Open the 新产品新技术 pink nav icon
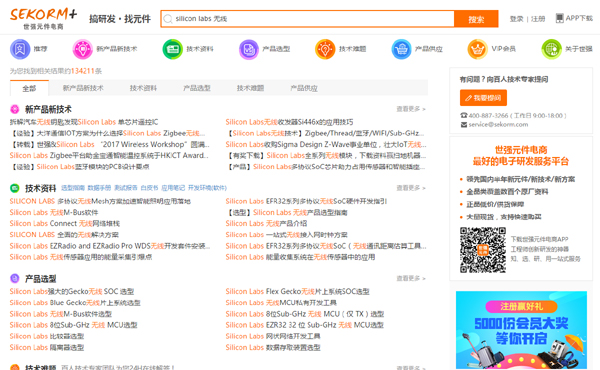The width and height of the screenshot is (600, 370). (x=83, y=49)
